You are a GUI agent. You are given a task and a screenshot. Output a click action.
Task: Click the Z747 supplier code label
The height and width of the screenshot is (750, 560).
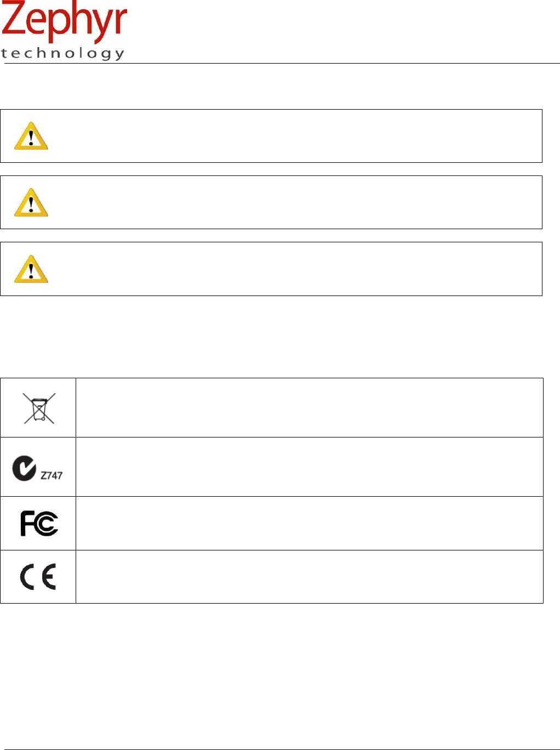[52, 475]
